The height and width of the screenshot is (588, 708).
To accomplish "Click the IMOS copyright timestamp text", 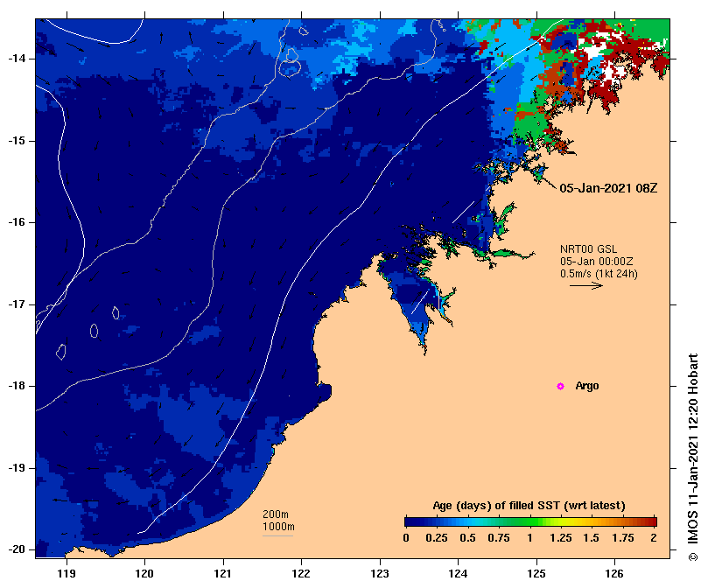I will (x=692, y=457).
